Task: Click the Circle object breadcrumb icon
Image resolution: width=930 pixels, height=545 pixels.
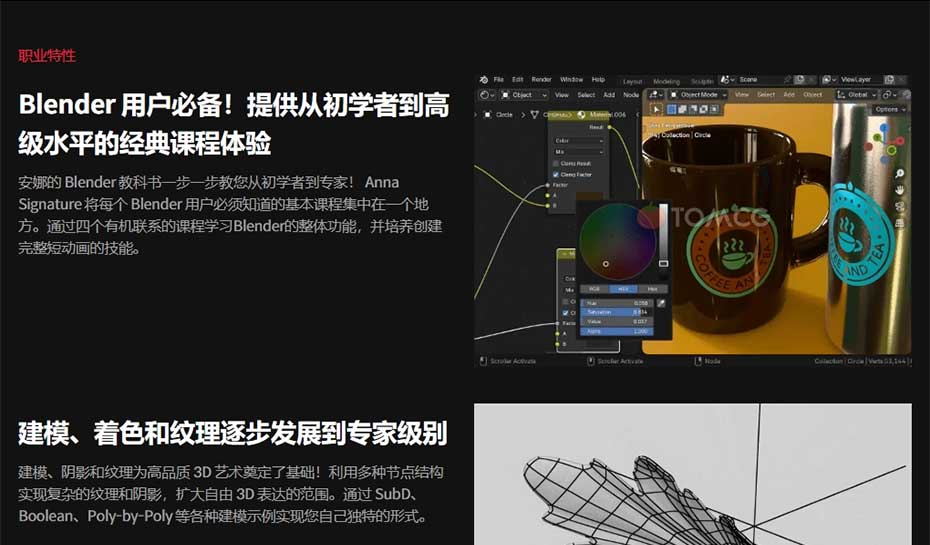Action: 488,115
